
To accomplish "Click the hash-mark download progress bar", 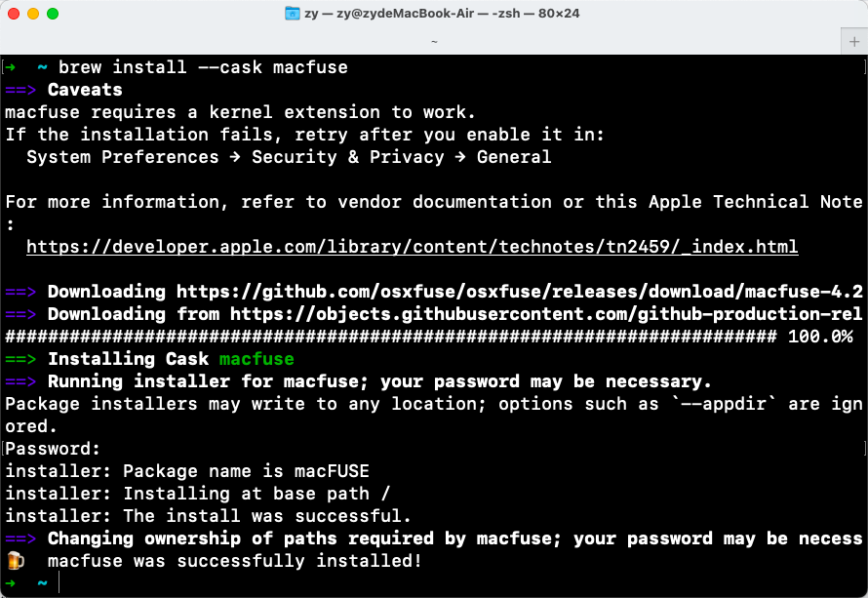I will pos(391,337).
